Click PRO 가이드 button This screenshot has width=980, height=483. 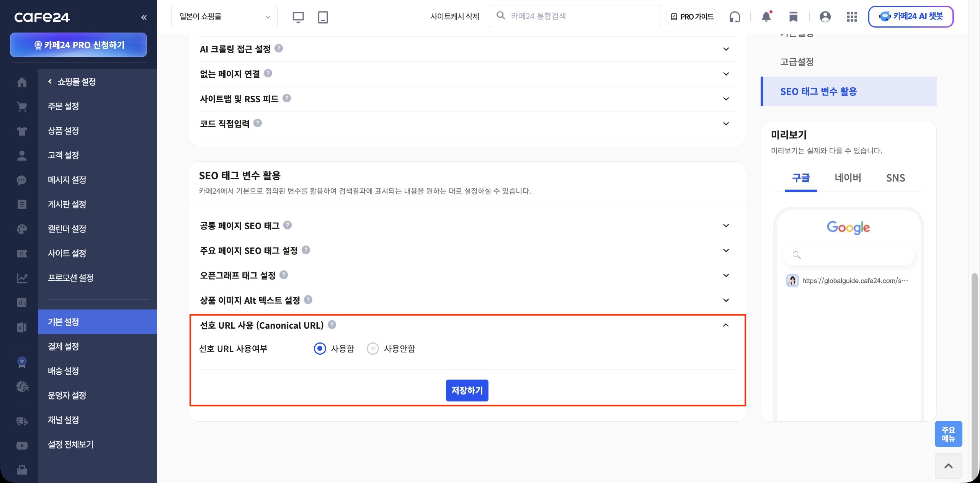[x=692, y=17]
